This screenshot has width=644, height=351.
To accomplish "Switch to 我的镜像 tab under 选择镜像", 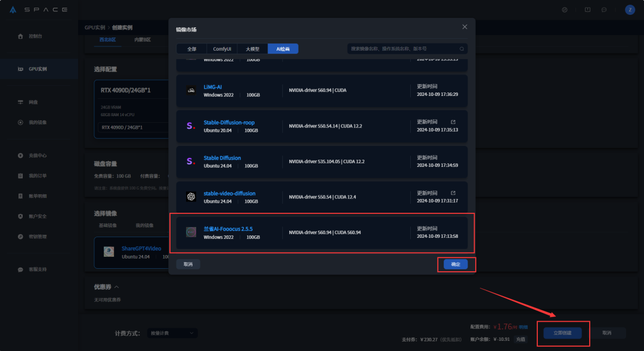I will tap(144, 225).
